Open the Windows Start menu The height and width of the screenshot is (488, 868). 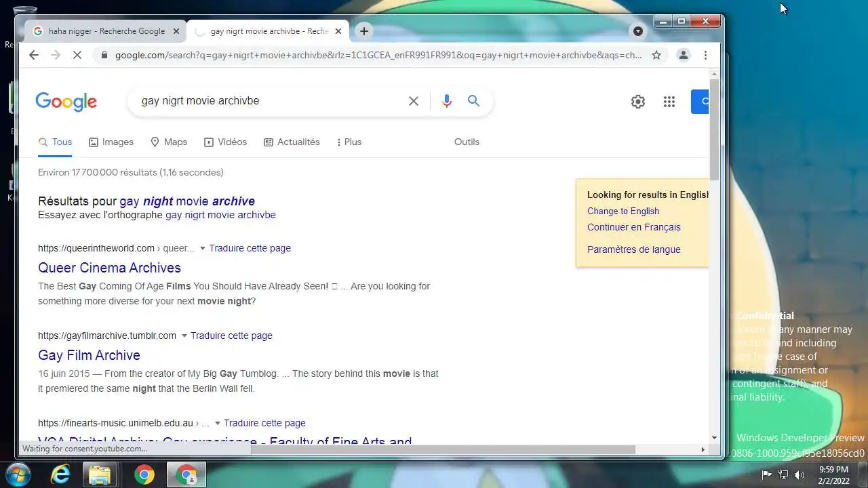(18, 474)
